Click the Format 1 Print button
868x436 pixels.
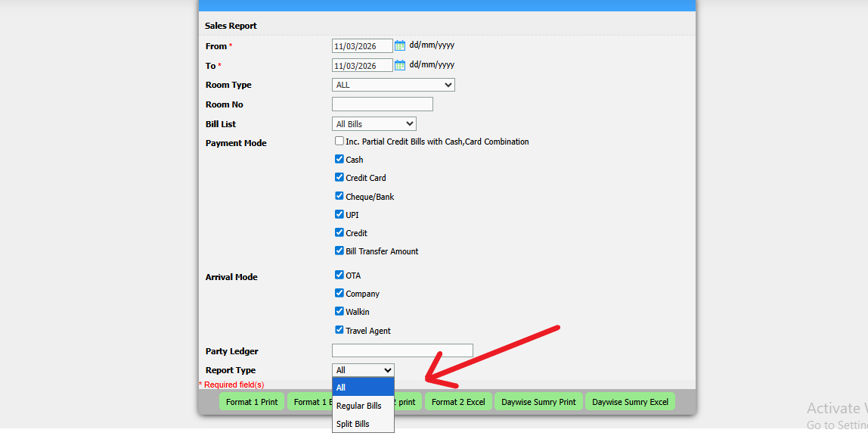coord(252,402)
